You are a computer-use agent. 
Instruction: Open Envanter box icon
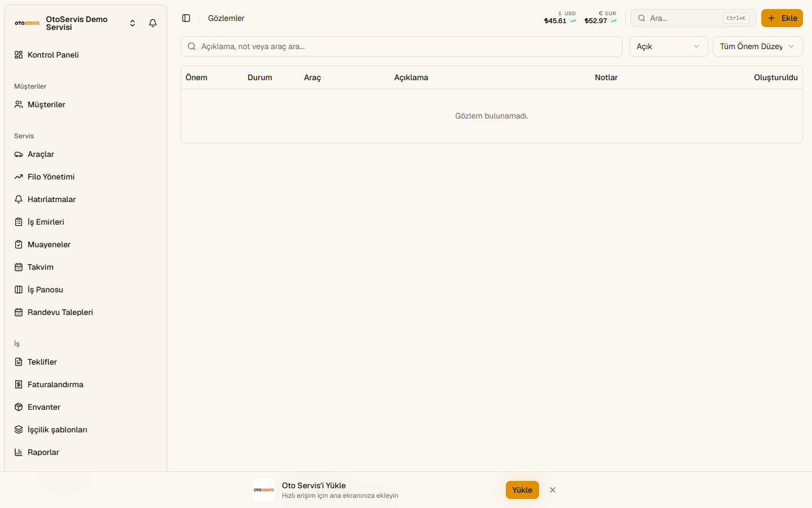pyautogui.click(x=19, y=407)
